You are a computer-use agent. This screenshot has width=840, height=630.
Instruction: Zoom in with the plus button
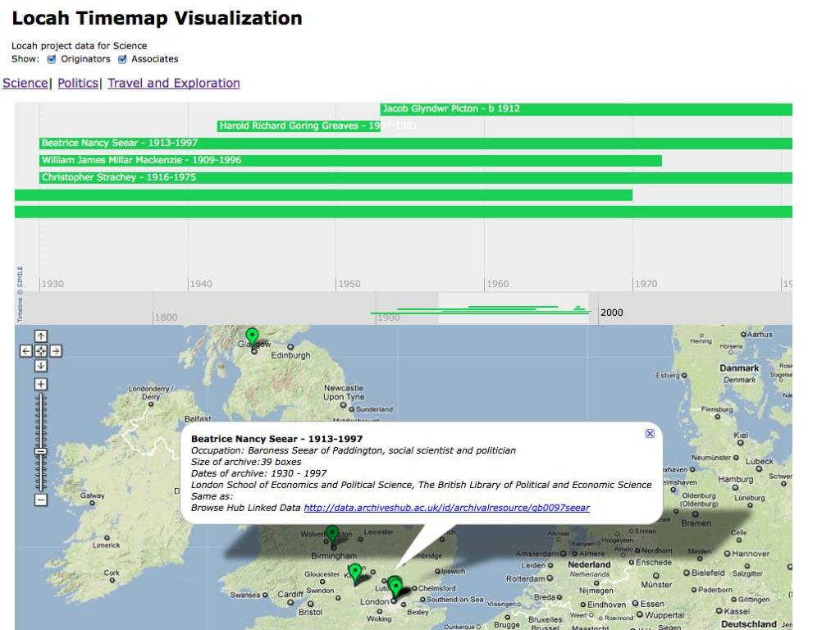coord(41,384)
